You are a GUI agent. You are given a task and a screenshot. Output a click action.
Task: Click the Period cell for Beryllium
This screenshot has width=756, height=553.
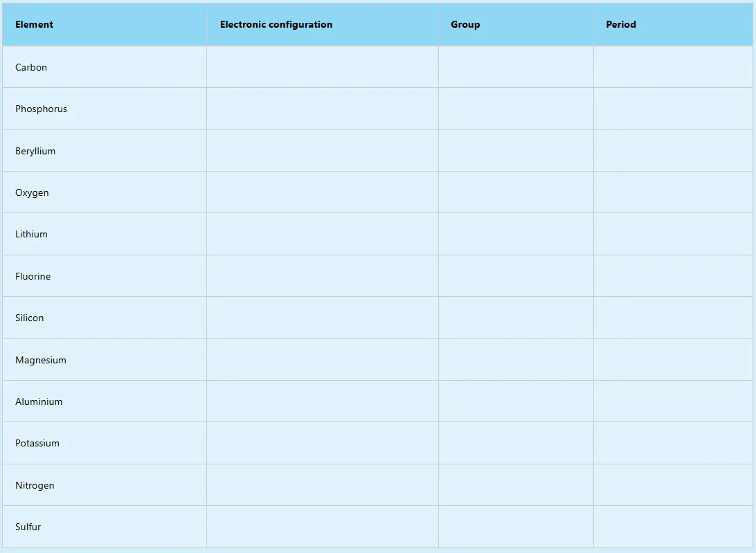click(673, 151)
